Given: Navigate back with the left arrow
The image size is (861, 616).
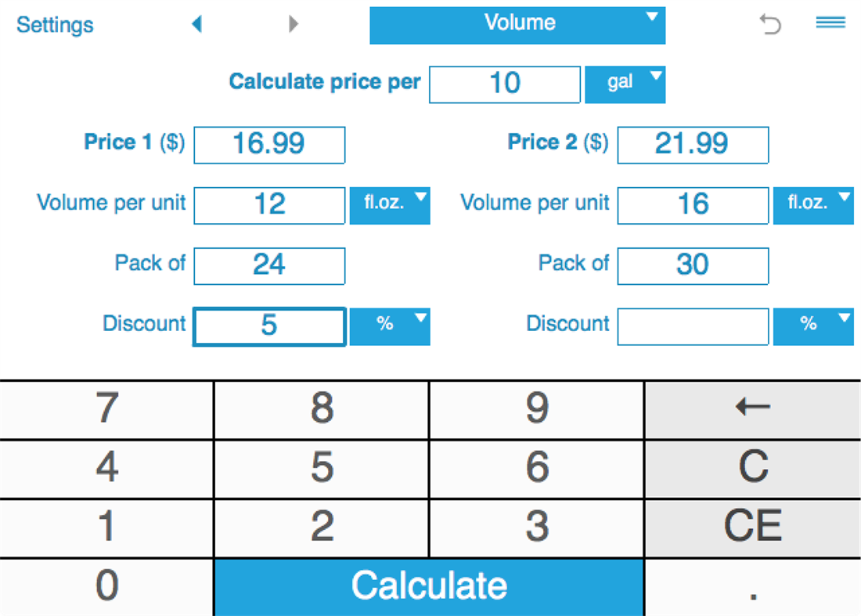Looking at the screenshot, I should coord(197,24).
